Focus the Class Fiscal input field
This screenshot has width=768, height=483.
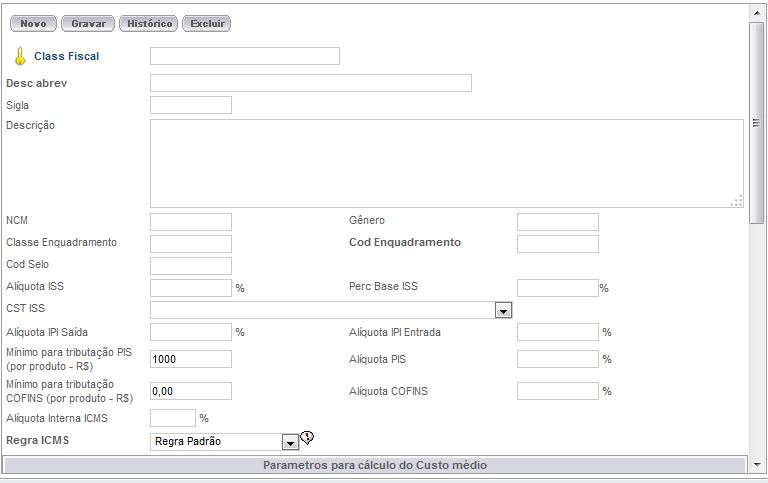coord(245,56)
